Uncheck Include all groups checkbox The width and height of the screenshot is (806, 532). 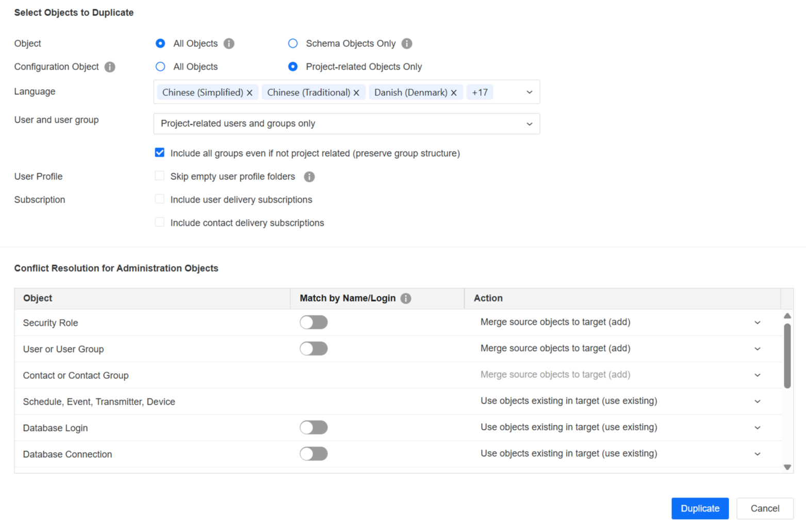point(160,153)
